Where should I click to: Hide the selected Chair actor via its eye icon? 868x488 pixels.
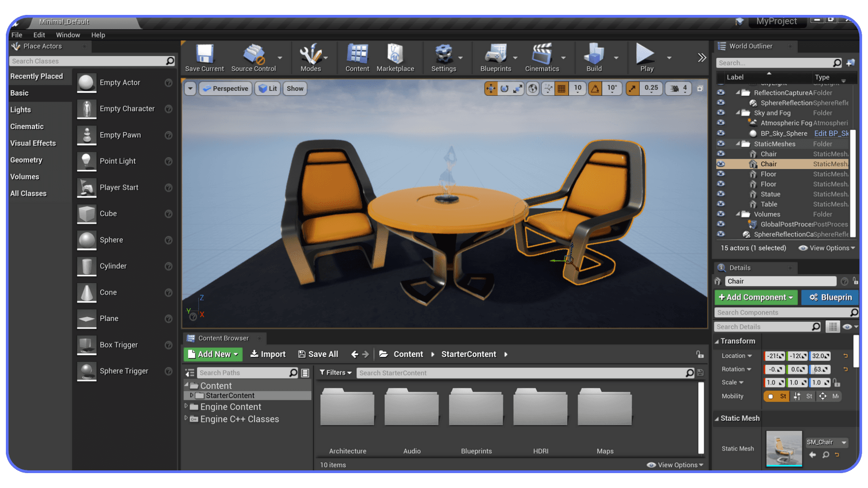721,164
